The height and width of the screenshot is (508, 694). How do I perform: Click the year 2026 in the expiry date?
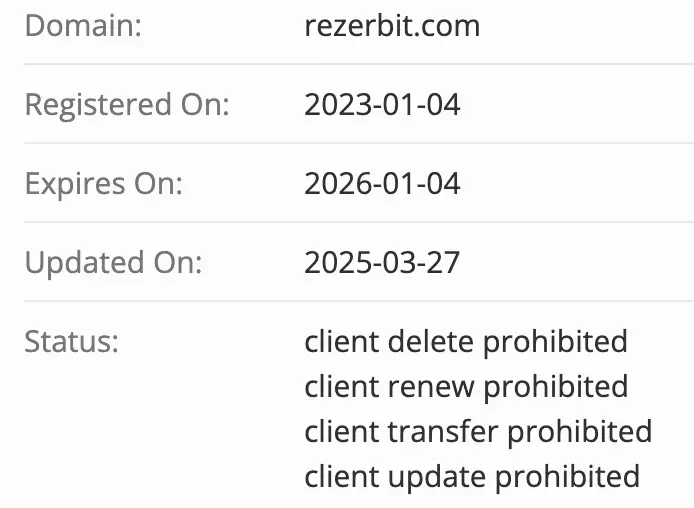[x=332, y=184]
